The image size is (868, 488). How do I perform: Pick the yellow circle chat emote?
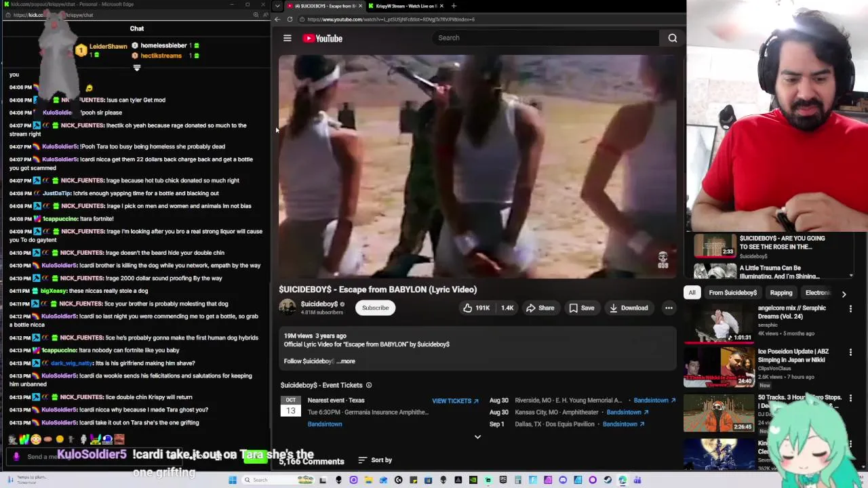pyautogui.click(x=60, y=439)
